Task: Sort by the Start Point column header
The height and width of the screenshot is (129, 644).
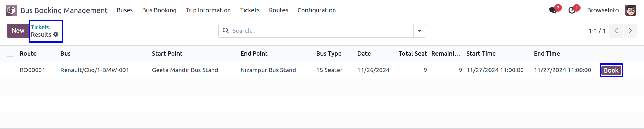Action: coord(167,54)
